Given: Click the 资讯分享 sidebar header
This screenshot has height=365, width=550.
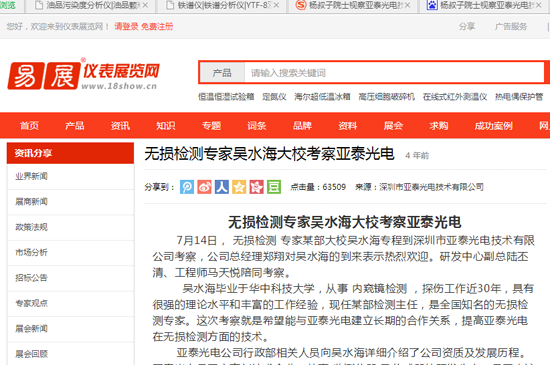Looking at the screenshot, I should [x=70, y=153].
